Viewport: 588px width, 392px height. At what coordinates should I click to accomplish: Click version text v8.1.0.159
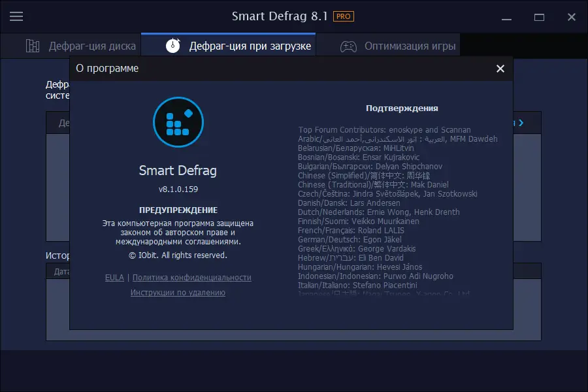point(178,189)
